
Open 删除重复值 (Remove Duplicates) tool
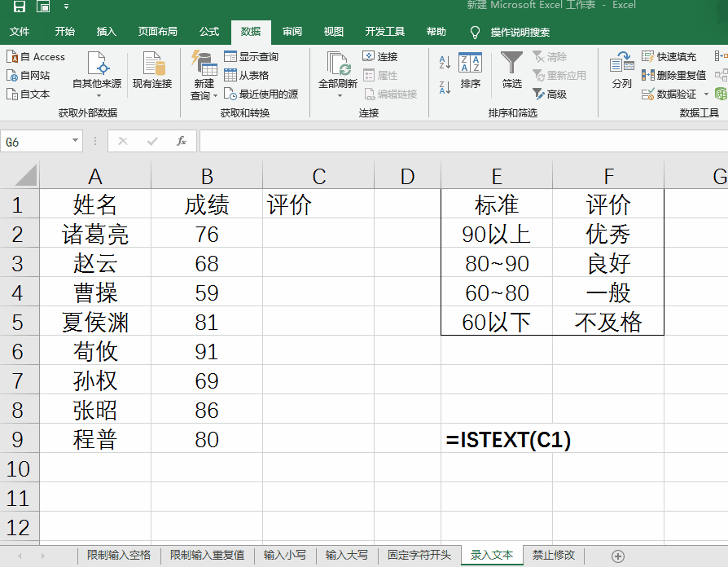click(x=679, y=74)
